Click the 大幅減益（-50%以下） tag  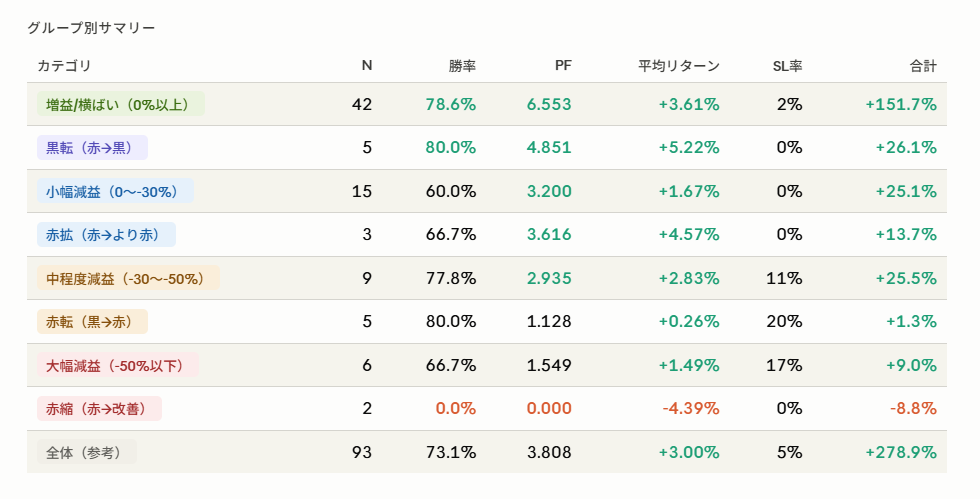pyautogui.click(x=118, y=365)
